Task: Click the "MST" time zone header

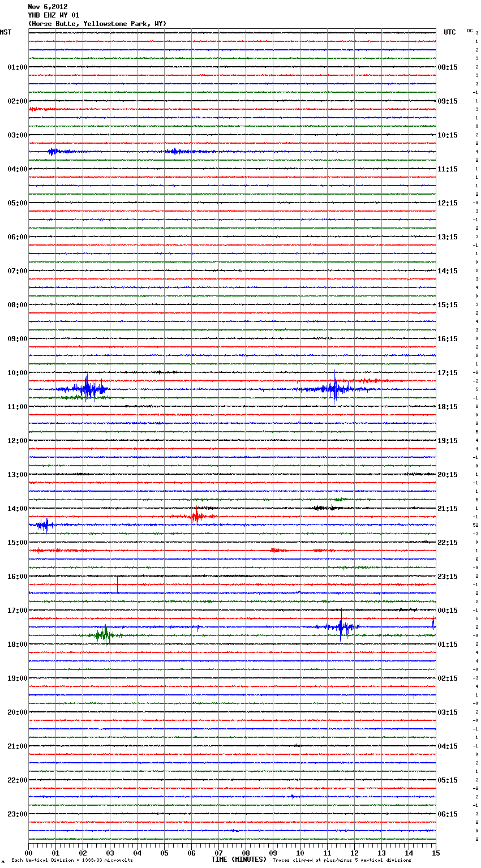Action: click(x=6, y=32)
